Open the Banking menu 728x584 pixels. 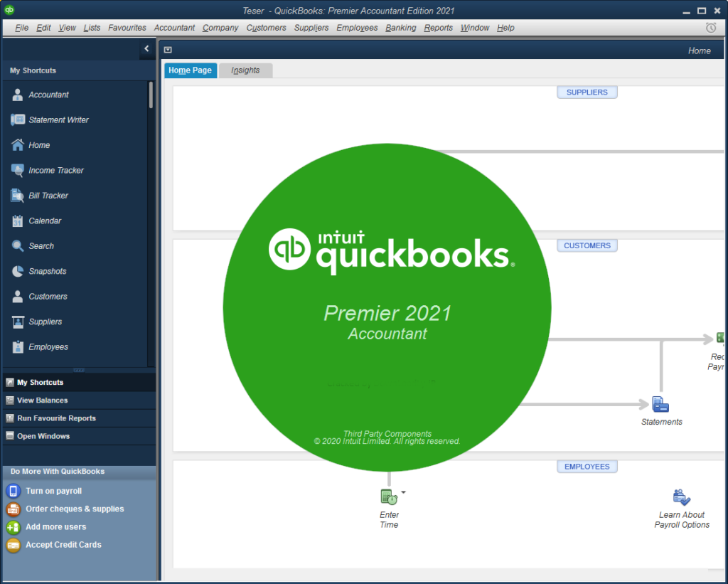coord(401,28)
